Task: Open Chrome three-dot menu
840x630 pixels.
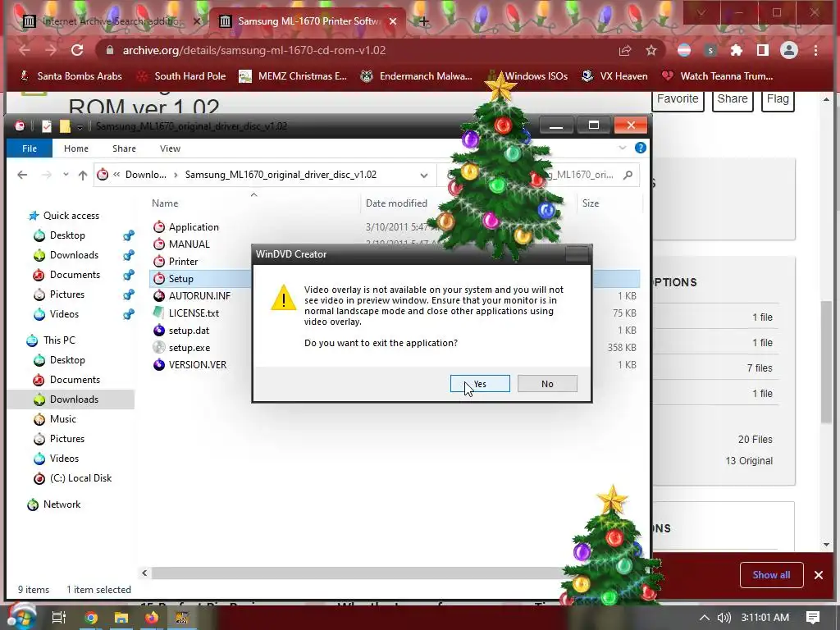Action: [x=816, y=50]
